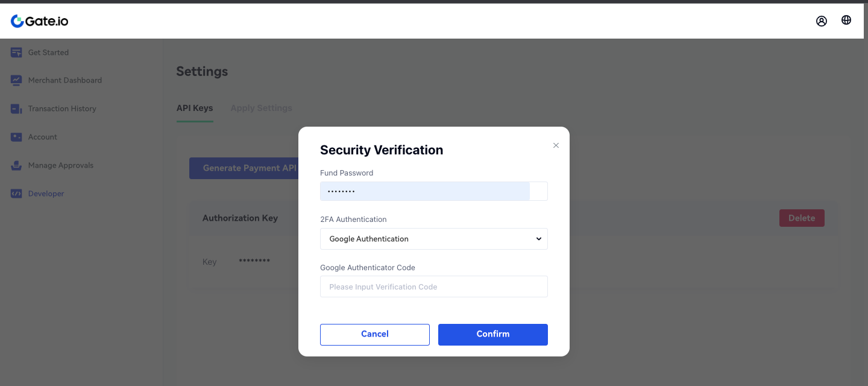
Task: Focus the Fund Password field
Action: point(425,191)
